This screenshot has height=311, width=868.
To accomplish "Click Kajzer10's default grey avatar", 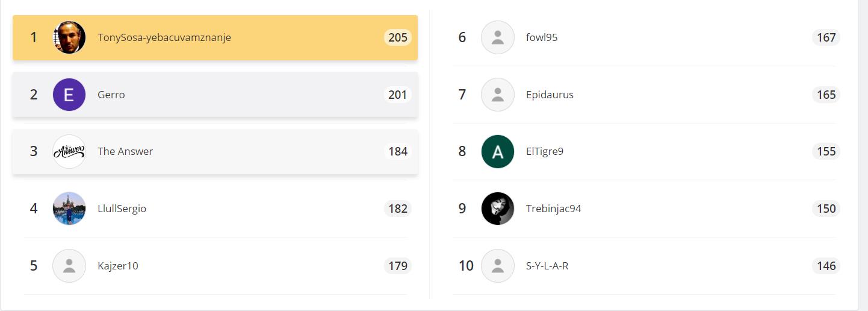I will click(x=69, y=266).
